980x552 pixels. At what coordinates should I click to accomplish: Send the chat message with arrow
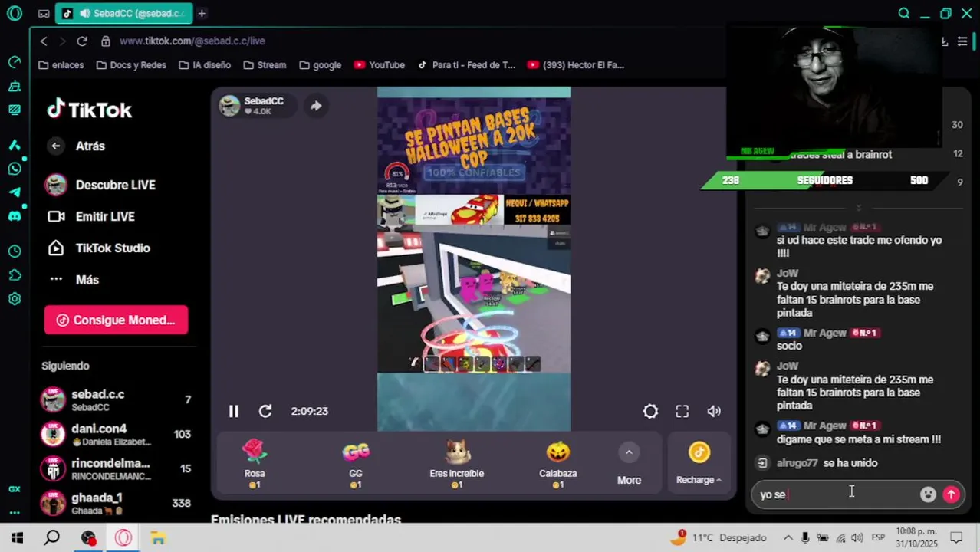pos(951,495)
